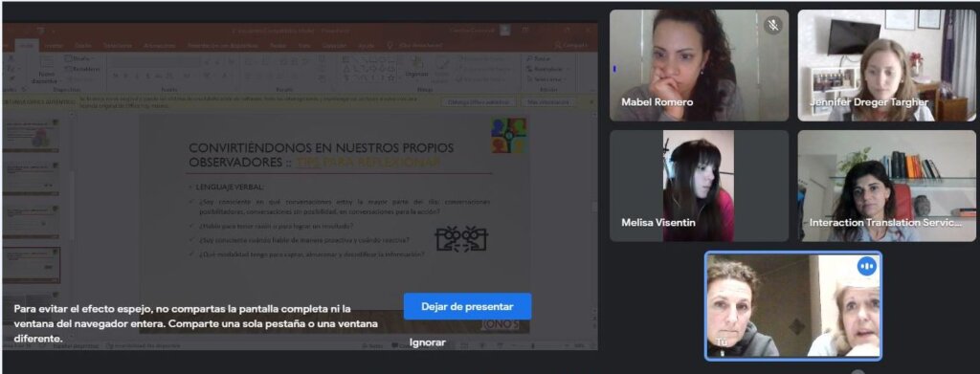Open the Más información button in yellow bar
The image size is (980, 374).
(x=548, y=101)
